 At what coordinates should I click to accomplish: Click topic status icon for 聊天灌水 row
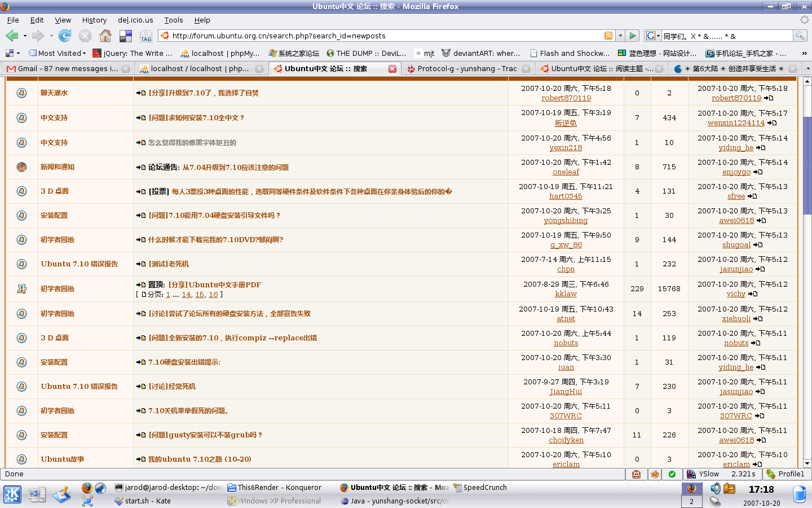[21, 93]
